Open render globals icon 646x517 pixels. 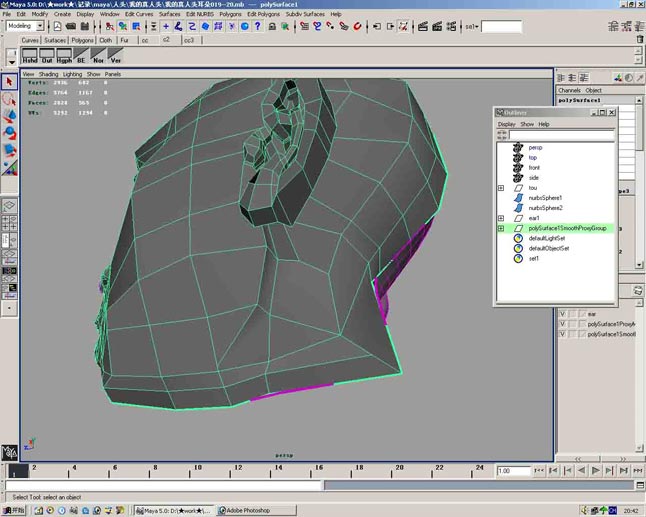point(452,26)
